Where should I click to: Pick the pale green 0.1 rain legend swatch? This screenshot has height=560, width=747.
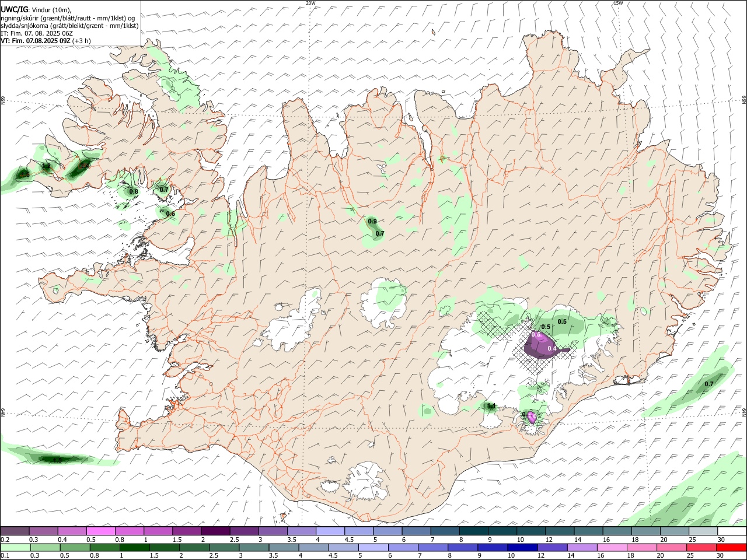point(15,547)
